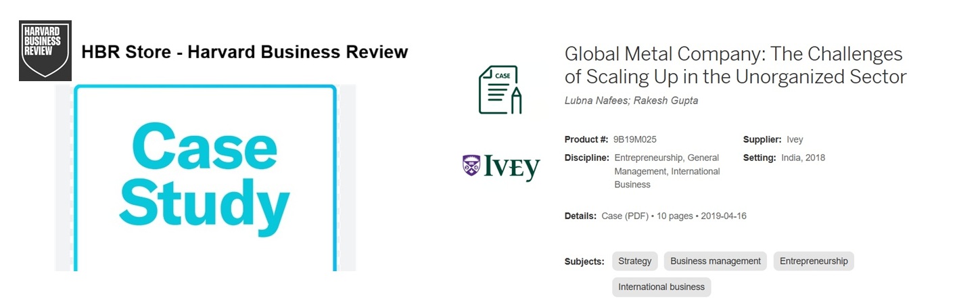Open the Case Study cover thumbnail
The image size is (980, 305).
point(205,178)
